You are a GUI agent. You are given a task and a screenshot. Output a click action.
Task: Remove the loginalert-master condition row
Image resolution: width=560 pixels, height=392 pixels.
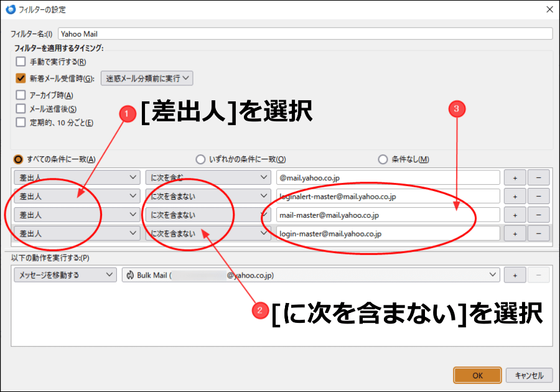[539, 196]
